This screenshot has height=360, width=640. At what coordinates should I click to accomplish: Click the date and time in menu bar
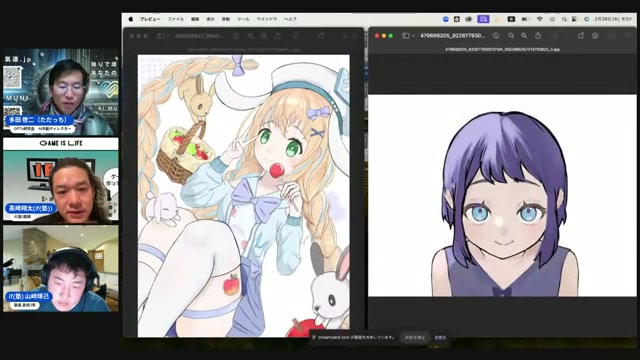click(613, 19)
